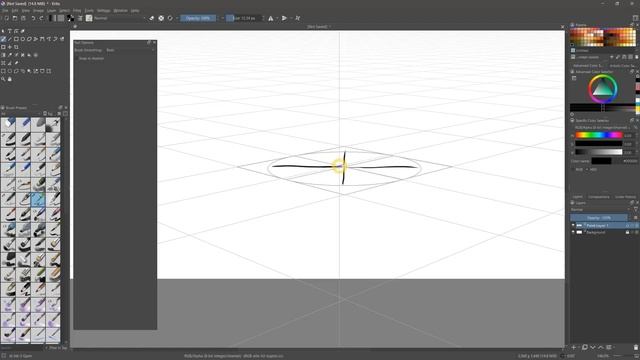Move layer down arrow icon
Image resolution: width=640 pixels, height=360 pixels.
click(593, 347)
